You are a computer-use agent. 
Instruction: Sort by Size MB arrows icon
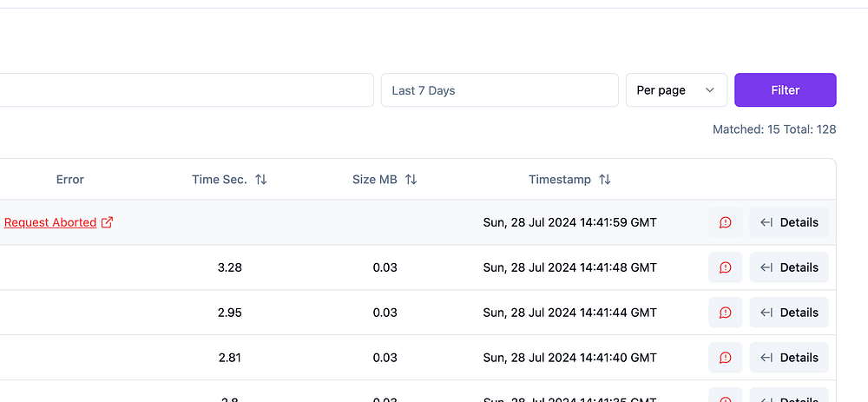[411, 180]
